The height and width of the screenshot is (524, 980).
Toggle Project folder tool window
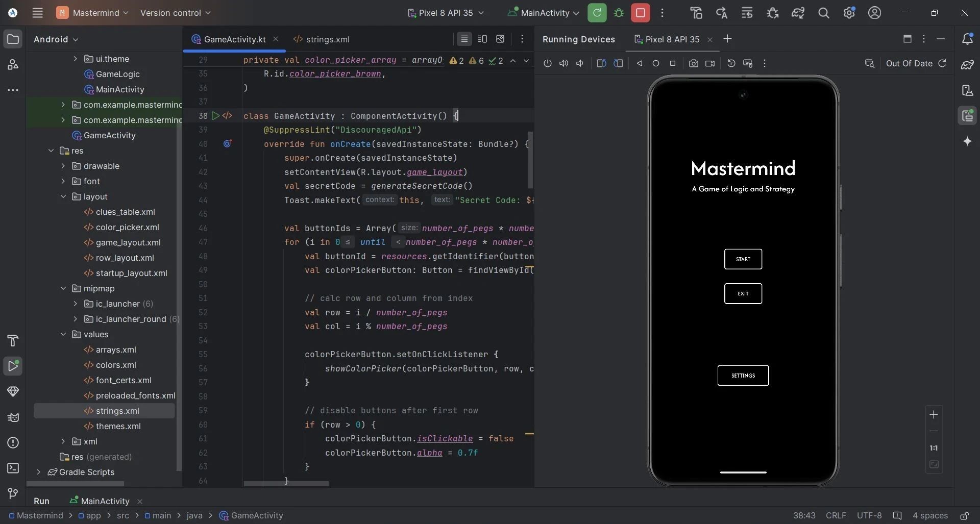point(13,39)
